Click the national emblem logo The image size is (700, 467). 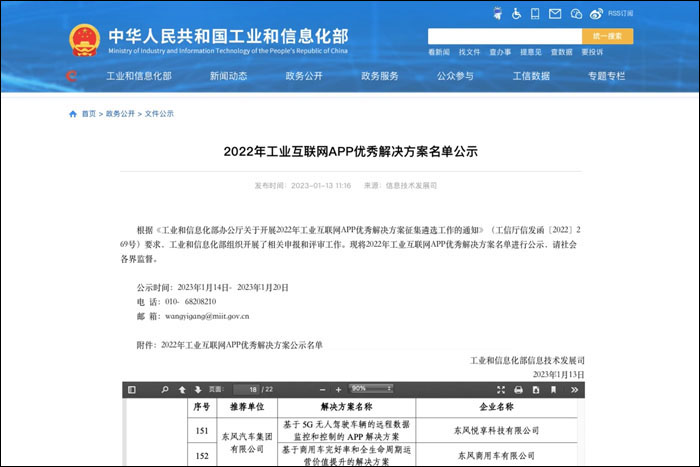point(84,40)
